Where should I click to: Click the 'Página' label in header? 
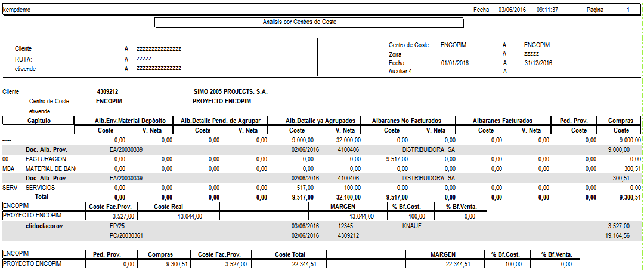(x=595, y=10)
